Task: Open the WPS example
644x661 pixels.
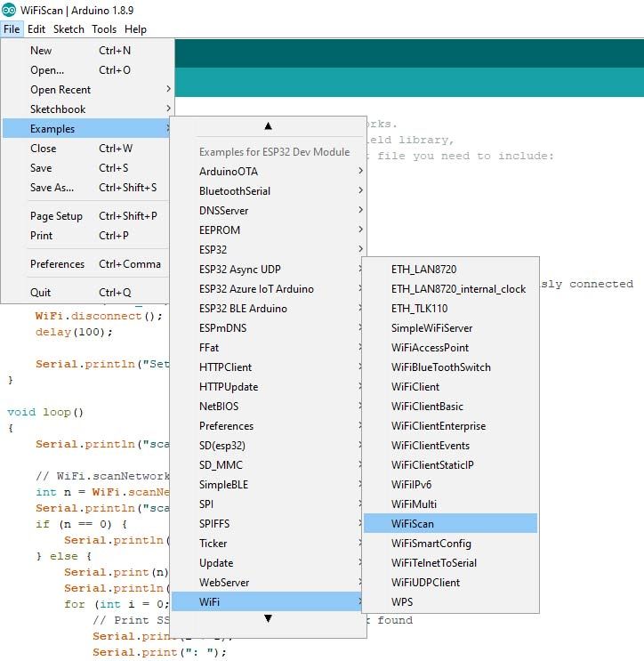Action: click(x=451, y=602)
